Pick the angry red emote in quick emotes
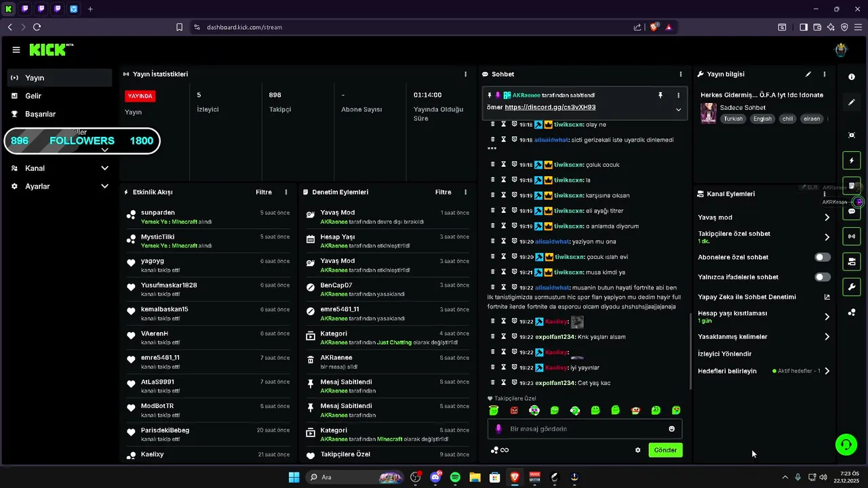This screenshot has height=488, width=868. (x=514, y=410)
